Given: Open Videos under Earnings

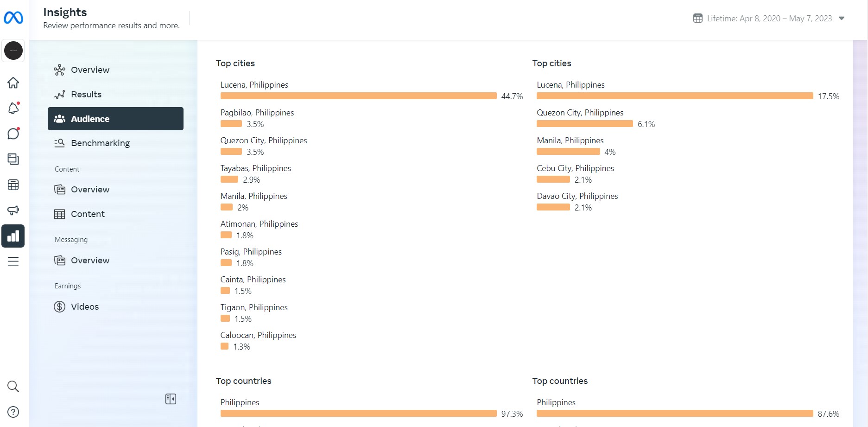Looking at the screenshot, I should coord(85,307).
